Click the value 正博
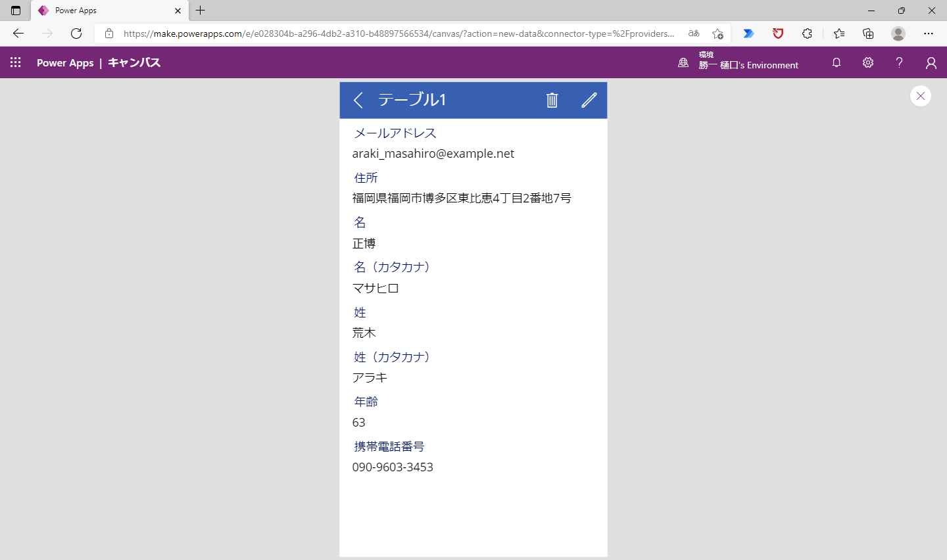Viewport: 947px width, 560px height. (364, 243)
